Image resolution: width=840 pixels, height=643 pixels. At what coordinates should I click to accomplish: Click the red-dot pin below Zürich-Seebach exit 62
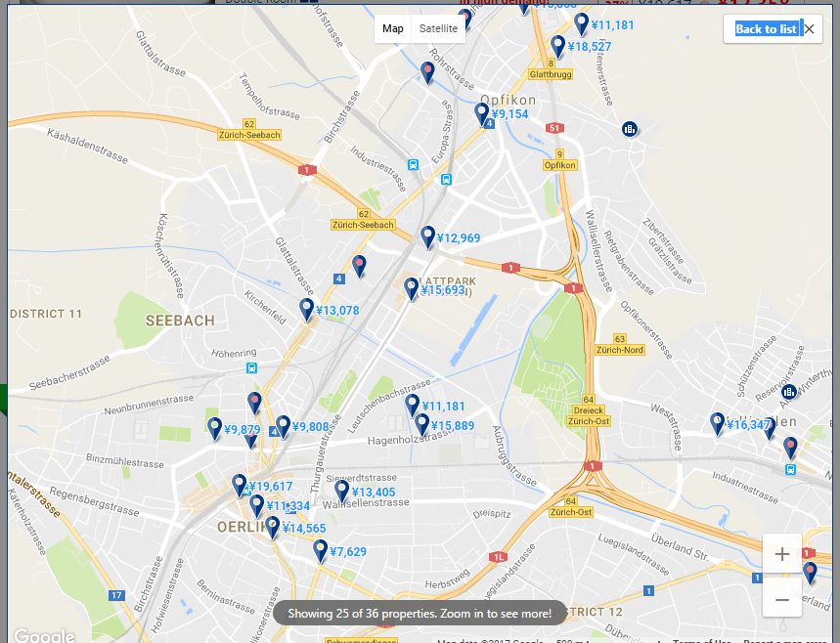click(359, 266)
